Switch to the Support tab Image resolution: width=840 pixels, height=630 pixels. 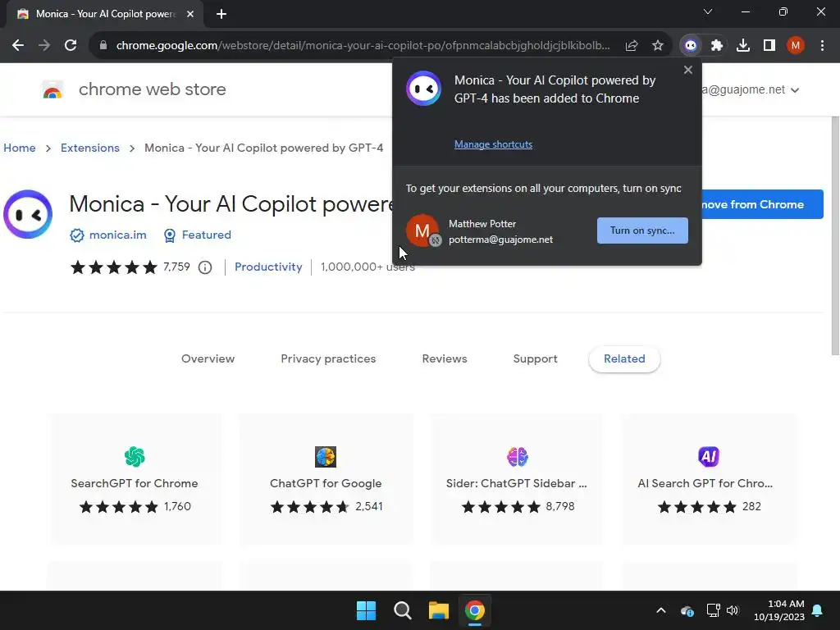(535, 359)
